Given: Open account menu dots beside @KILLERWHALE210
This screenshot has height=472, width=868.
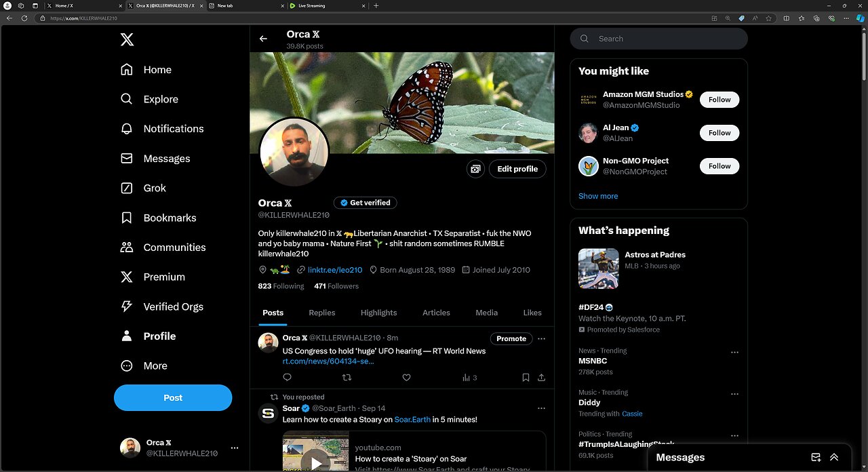Looking at the screenshot, I should [235, 448].
